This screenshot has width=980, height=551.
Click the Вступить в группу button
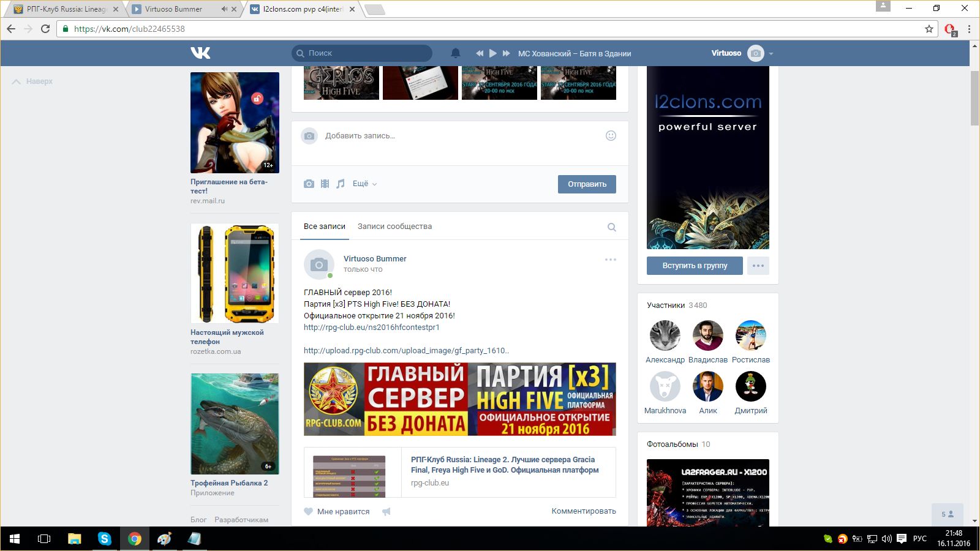coord(695,266)
